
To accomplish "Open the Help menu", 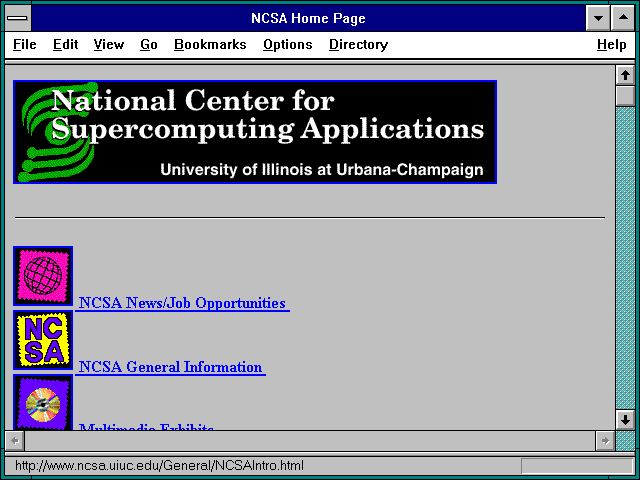I will tap(611, 44).
